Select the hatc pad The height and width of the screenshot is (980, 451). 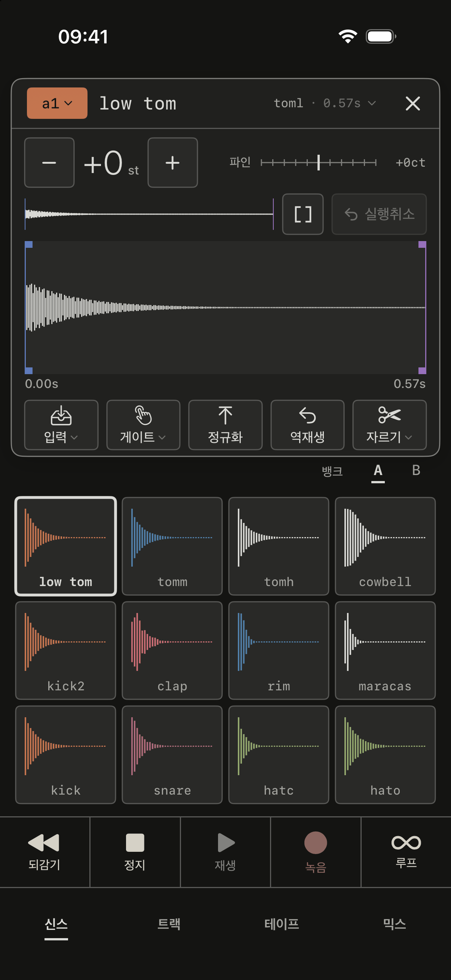[x=279, y=754]
